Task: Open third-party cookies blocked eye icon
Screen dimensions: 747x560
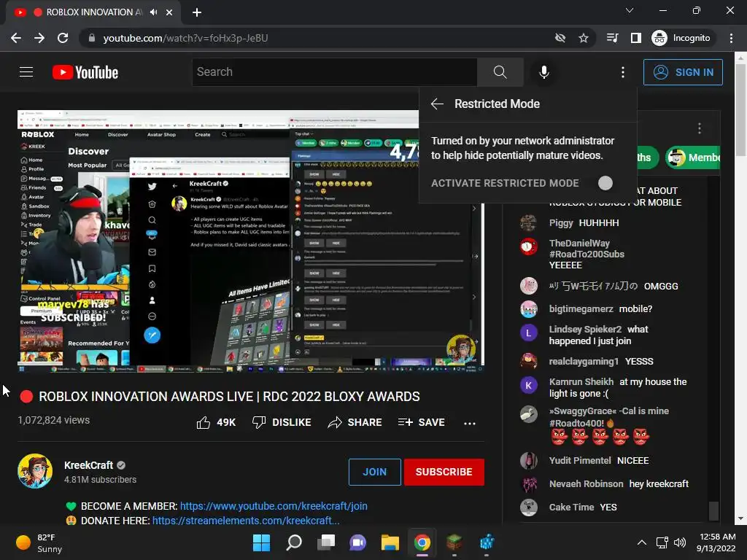Action: (x=560, y=38)
